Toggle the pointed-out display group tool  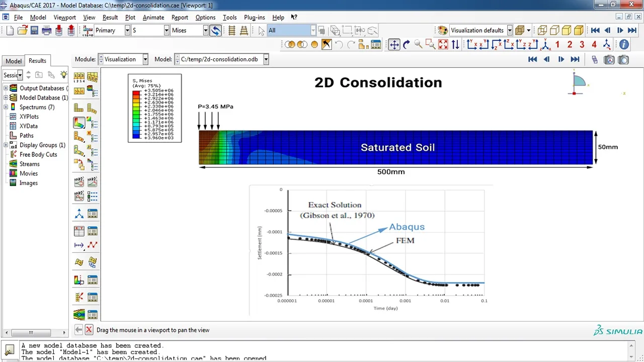[x=327, y=45]
